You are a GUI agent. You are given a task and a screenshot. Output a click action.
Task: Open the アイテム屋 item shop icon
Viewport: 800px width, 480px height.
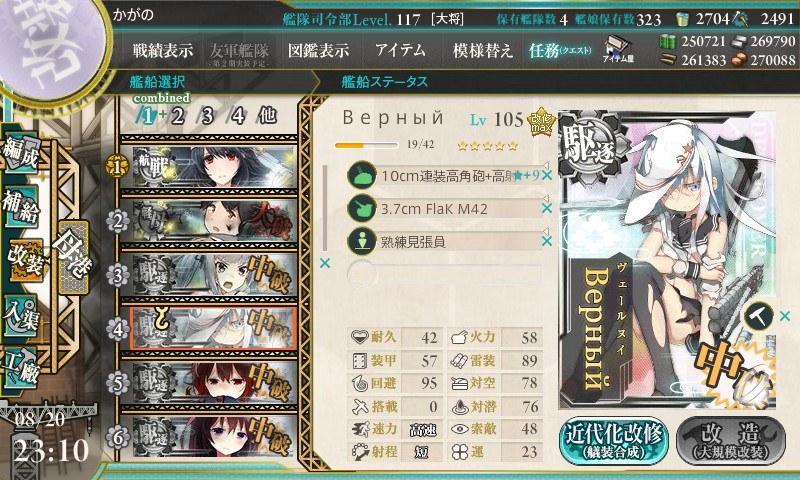(x=618, y=49)
